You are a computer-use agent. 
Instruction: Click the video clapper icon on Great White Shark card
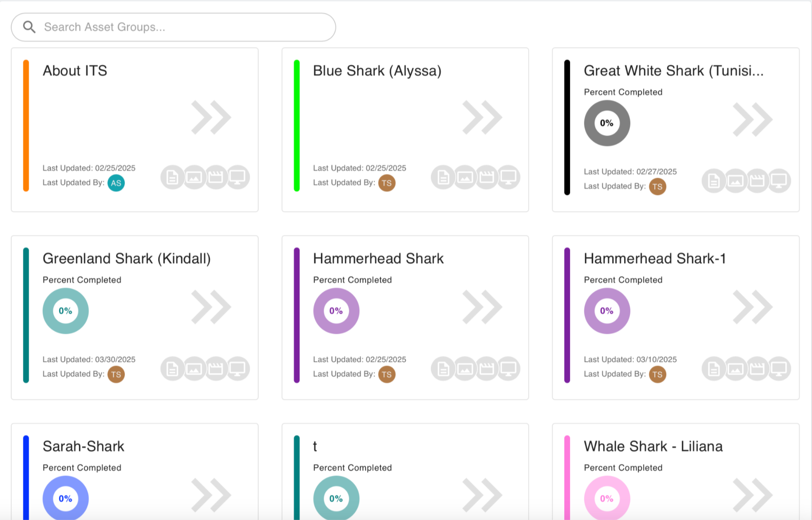coord(757,181)
